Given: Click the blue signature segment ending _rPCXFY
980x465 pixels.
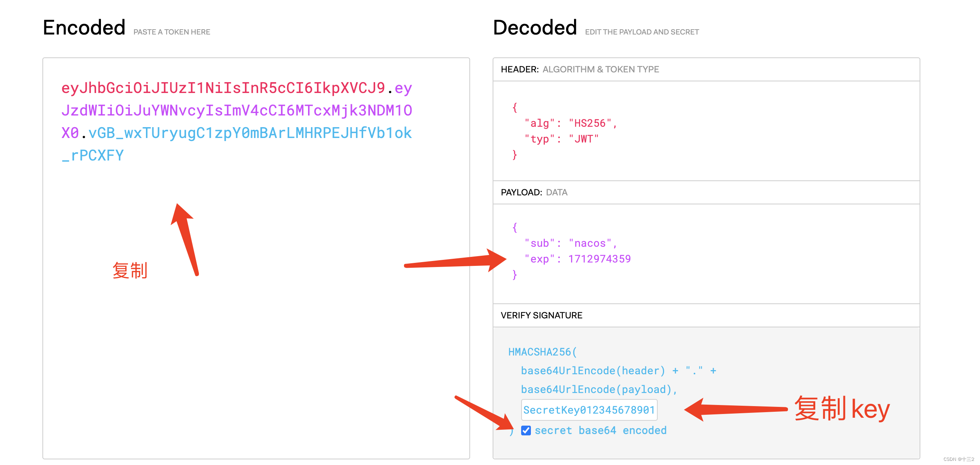Looking at the screenshot, I should coord(250,133).
